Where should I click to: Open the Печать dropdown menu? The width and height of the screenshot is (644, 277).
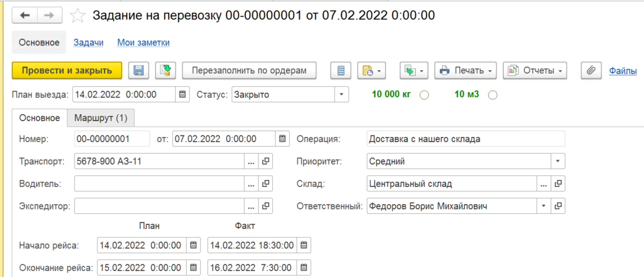[465, 70]
